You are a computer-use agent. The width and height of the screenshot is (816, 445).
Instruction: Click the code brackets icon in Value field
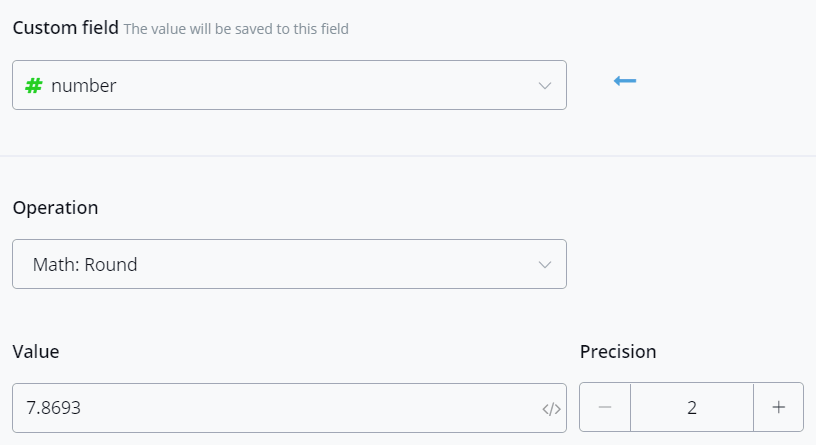tap(550, 408)
